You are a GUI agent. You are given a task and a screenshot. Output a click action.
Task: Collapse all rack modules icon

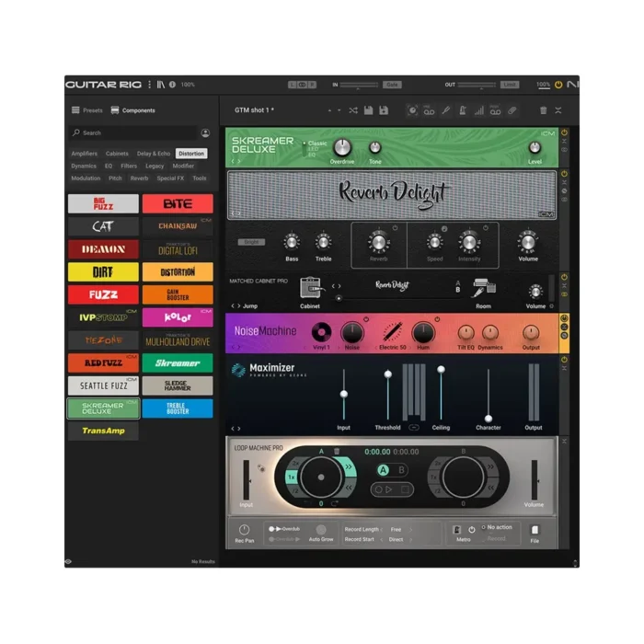(558, 110)
